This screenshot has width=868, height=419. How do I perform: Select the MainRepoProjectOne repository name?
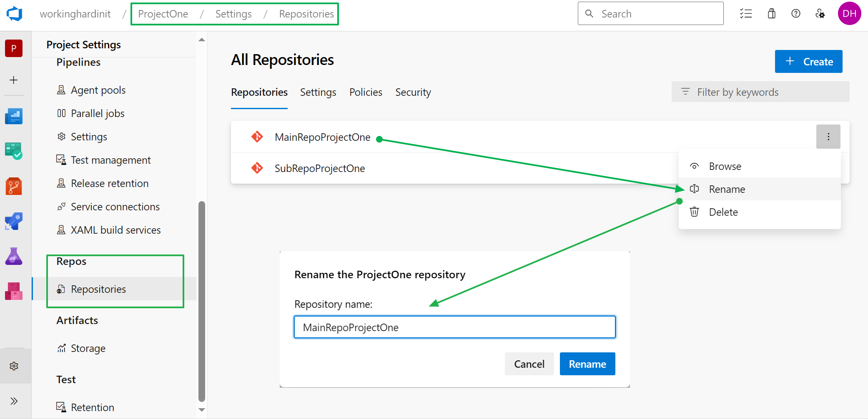(322, 137)
